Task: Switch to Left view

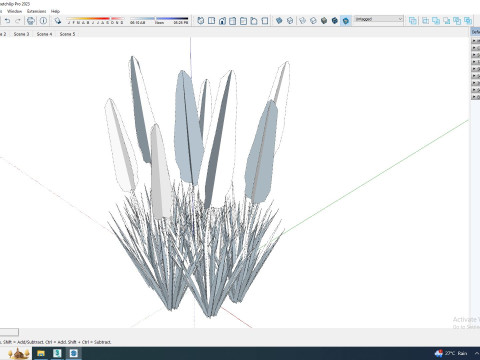Action: pos(254,21)
